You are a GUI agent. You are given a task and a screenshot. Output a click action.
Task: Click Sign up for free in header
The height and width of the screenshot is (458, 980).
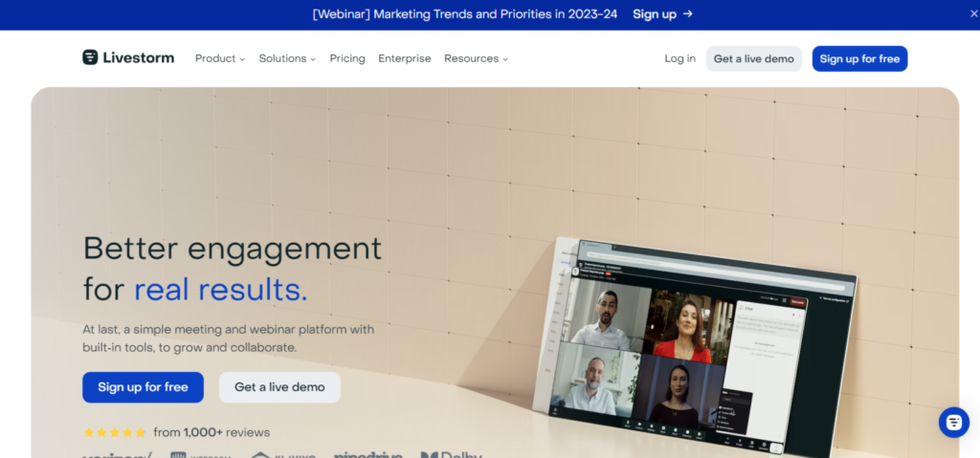pos(859,58)
